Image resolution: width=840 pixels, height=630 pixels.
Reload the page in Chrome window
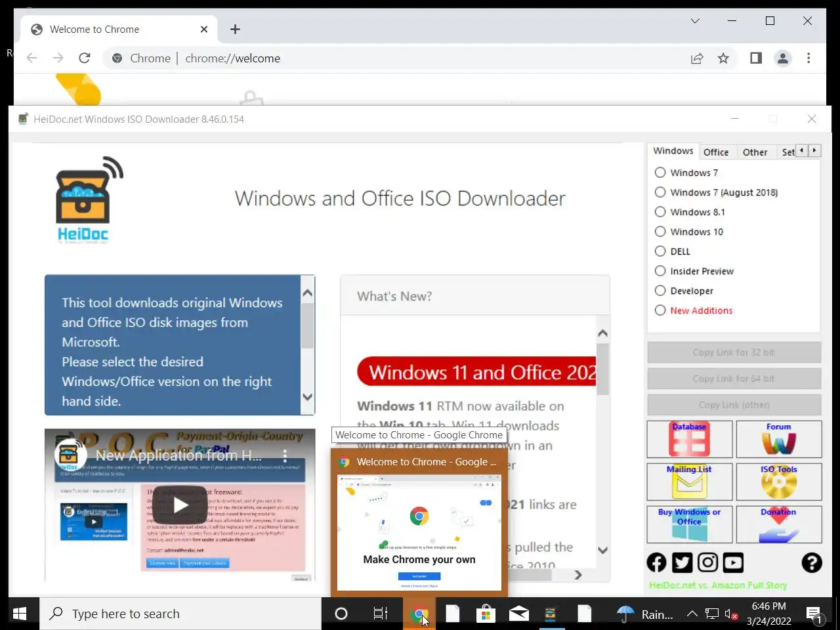point(85,58)
